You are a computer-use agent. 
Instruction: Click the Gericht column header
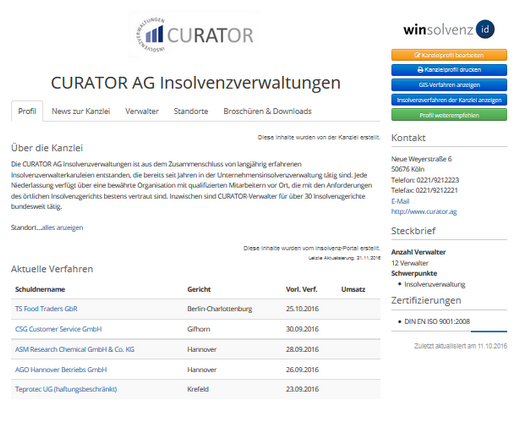[x=199, y=289]
